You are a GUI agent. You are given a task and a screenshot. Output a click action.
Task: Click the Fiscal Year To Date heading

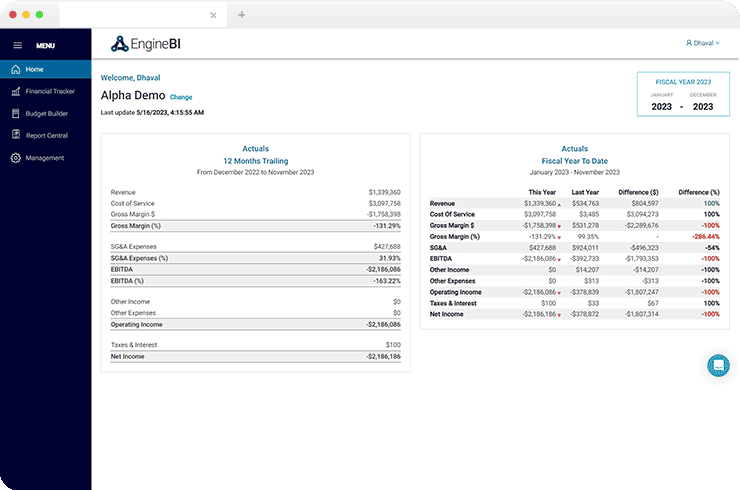click(574, 160)
